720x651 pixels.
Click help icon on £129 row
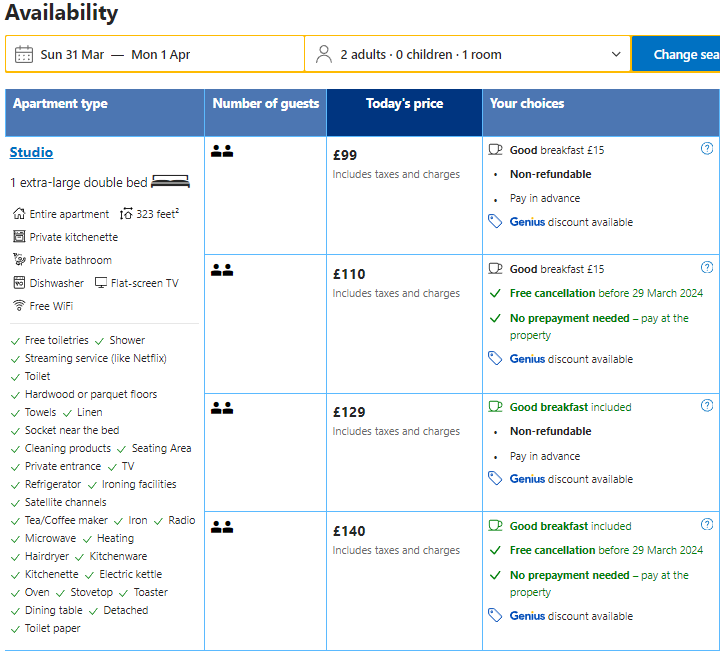coord(707,406)
